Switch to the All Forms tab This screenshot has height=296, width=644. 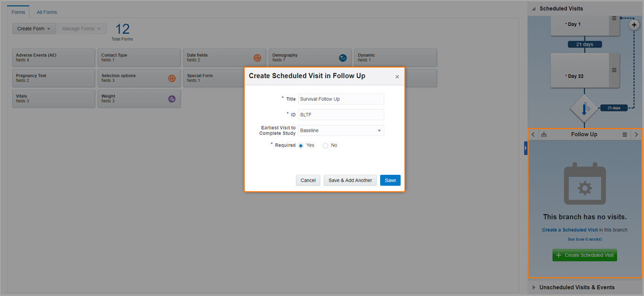point(47,12)
